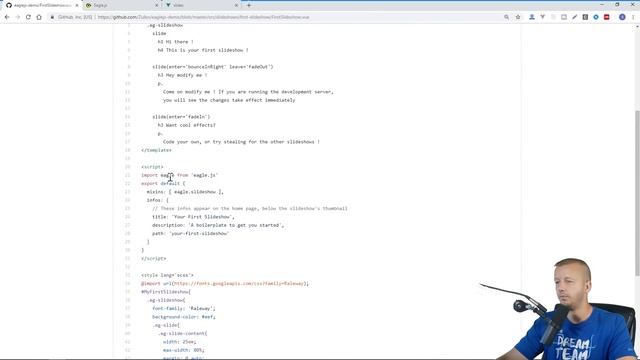The height and width of the screenshot is (360, 640).
Task: Click the red extension icon
Action: [607, 17]
